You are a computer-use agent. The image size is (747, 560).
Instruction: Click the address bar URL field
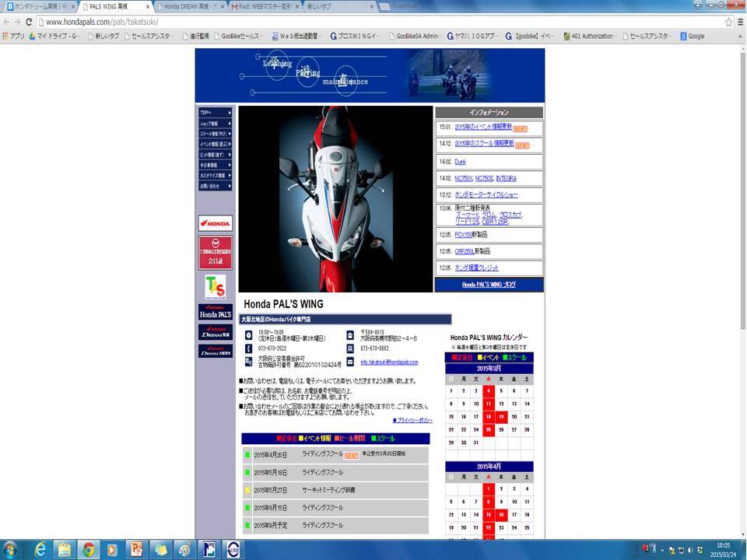(x=381, y=22)
